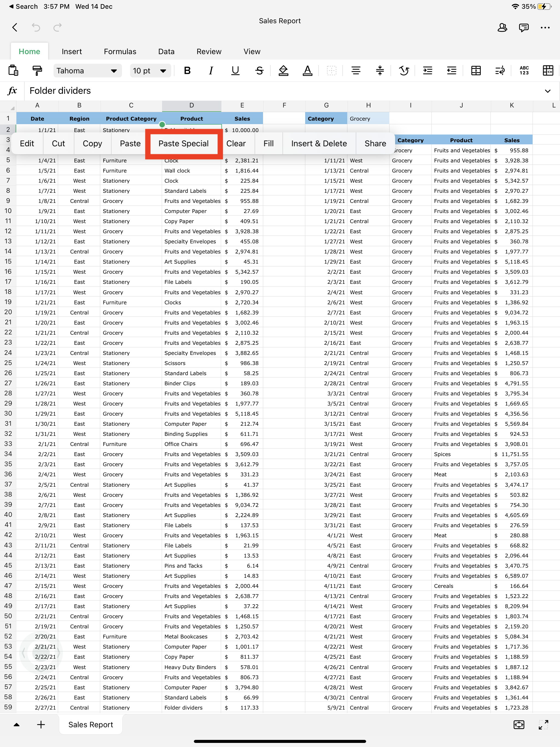Select the font color icon
The height and width of the screenshot is (747, 560).
tap(307, 71)
